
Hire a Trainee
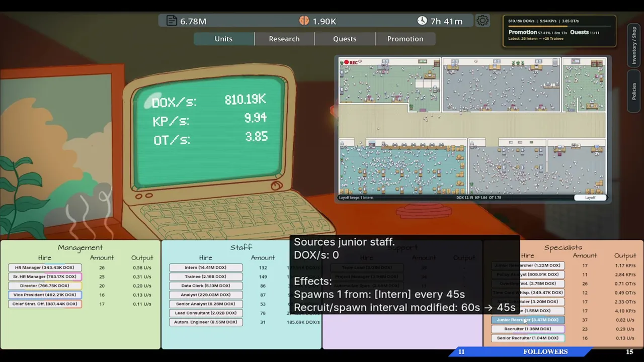206,277
